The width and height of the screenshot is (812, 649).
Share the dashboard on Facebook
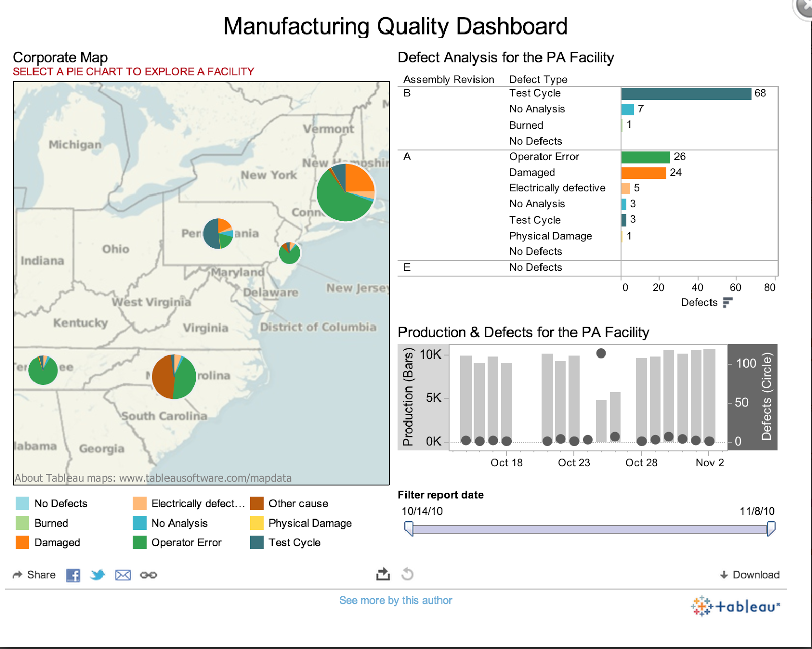(x=73, y=575)
